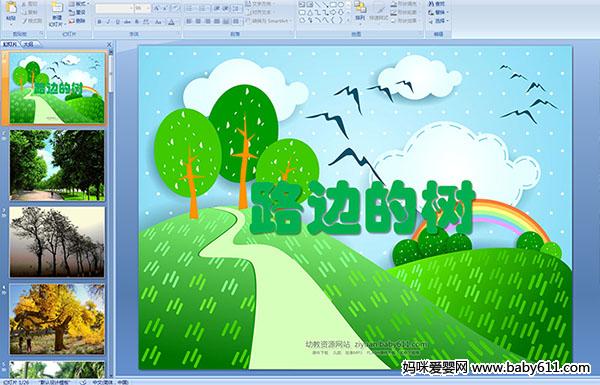Select the oval shape in shapes gallery

pos(341,4)
